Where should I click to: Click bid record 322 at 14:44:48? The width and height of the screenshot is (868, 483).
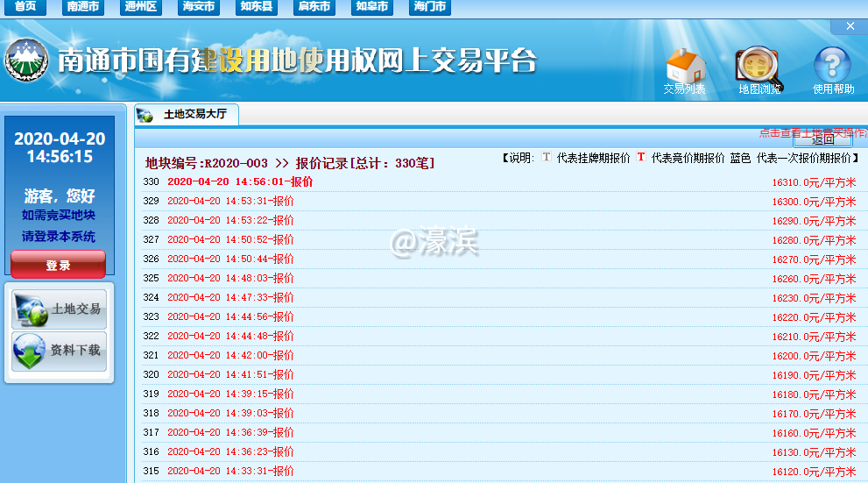[230, 337]
